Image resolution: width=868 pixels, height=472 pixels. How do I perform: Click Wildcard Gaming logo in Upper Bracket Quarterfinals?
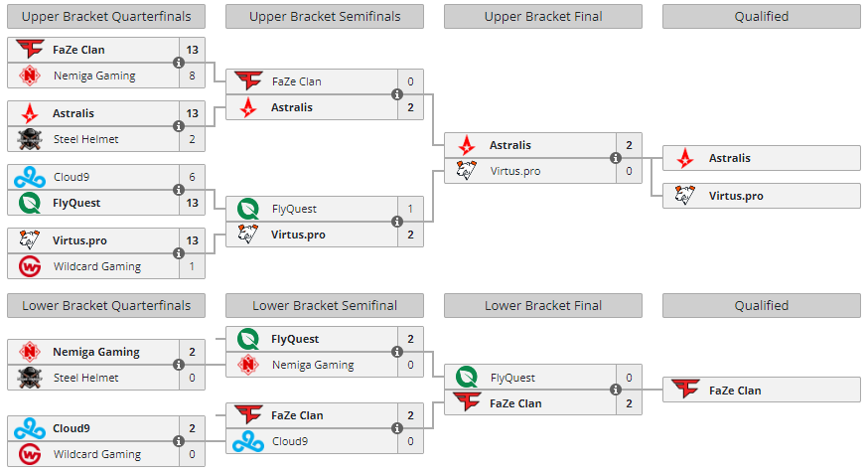pos(30,266)
